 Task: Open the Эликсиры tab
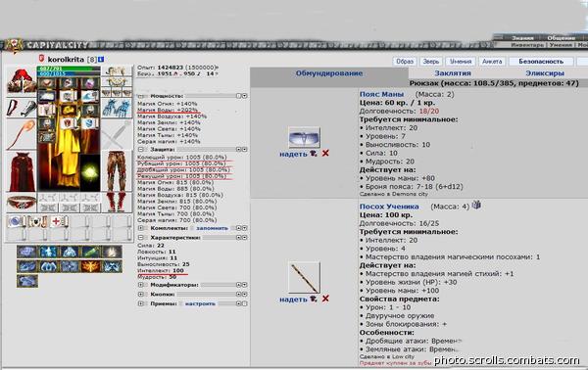(x=545, y=73)
